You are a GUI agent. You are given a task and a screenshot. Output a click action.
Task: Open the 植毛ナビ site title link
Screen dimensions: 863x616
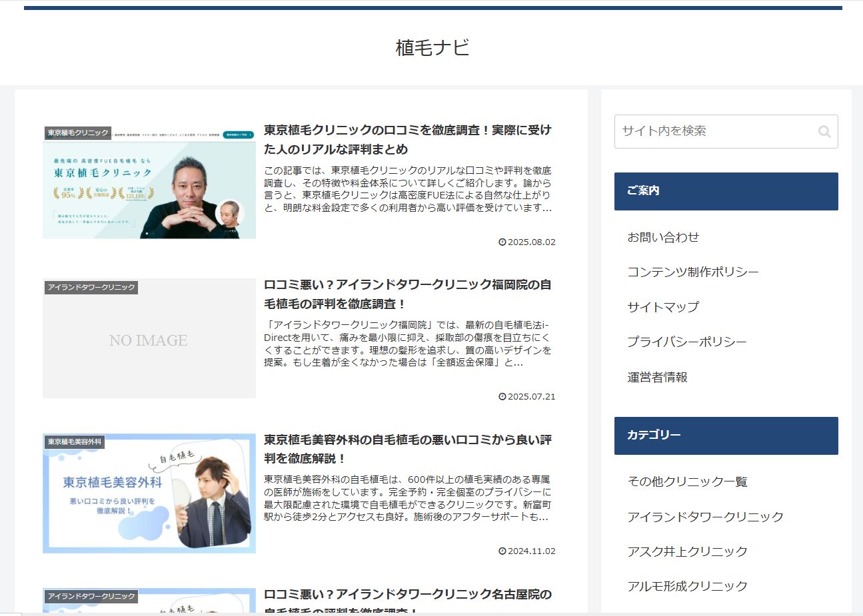432,48
